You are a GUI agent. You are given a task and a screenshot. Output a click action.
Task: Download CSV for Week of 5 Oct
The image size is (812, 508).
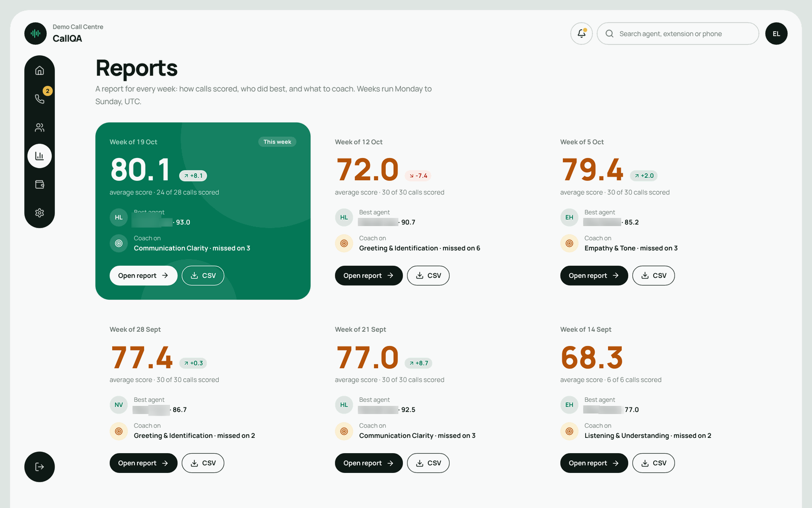654,275
